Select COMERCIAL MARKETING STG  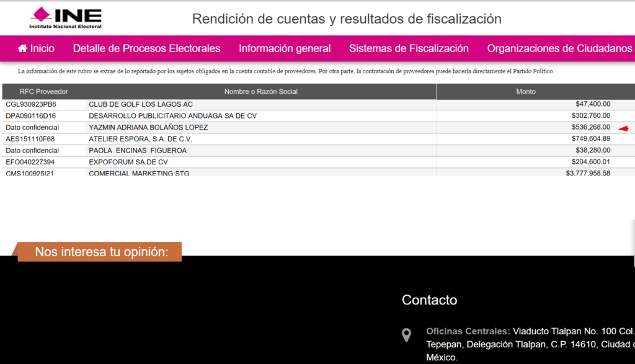tap(139, 173)
